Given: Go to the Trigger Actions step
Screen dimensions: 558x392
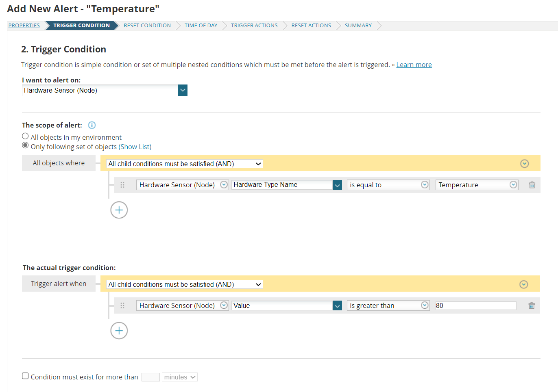Looking at the screenshot, I should pyautogui.click(x=254, y=25).
